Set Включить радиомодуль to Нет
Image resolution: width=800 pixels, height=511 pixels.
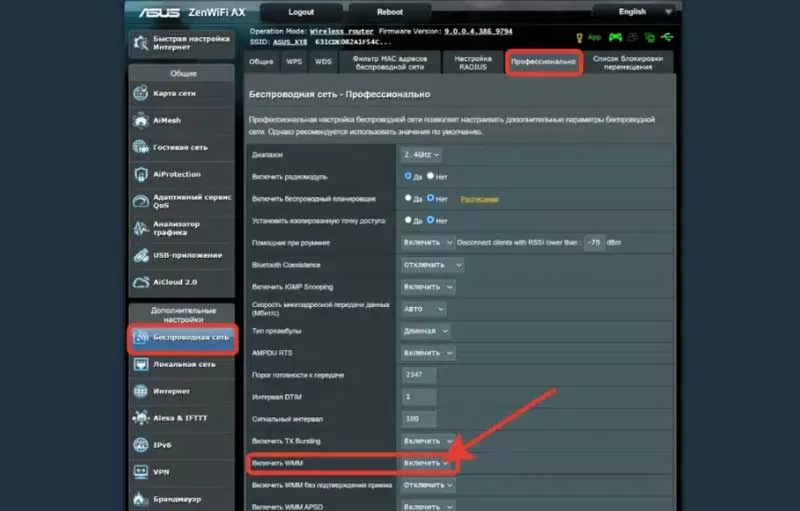(x=430, y=176)
